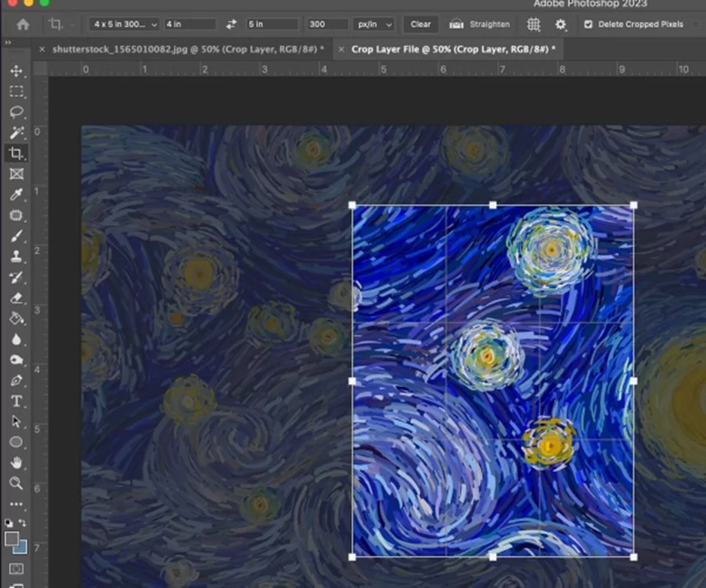
Task: Click the left-middle crop edge handle
Action: [352, 382]
